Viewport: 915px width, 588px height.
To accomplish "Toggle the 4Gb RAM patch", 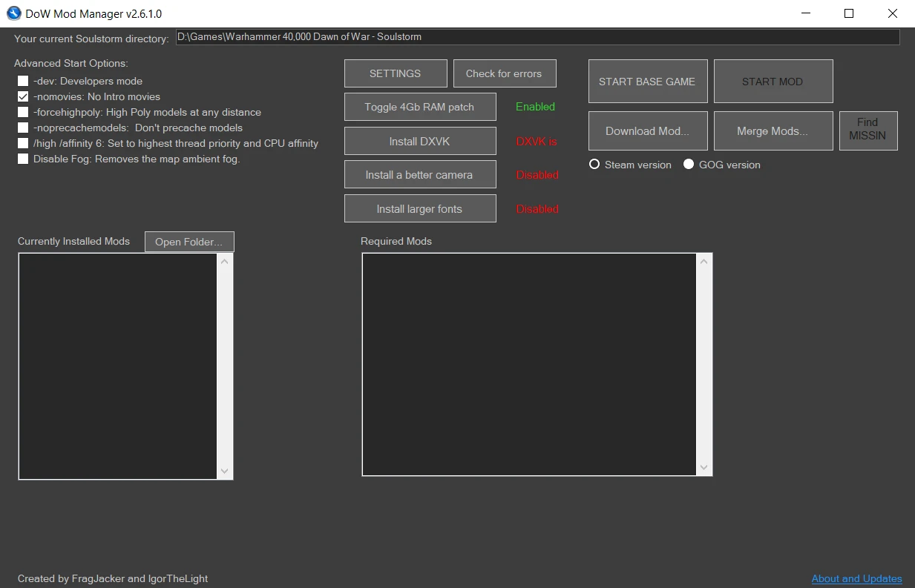I will point(420,107).
